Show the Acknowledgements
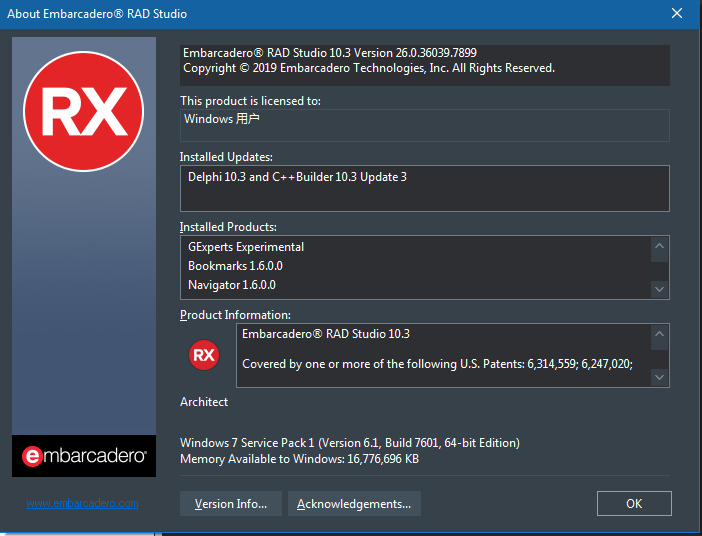The width and height of the screenshot is (702, 536). pyautogui.click(x=354, y=504)
